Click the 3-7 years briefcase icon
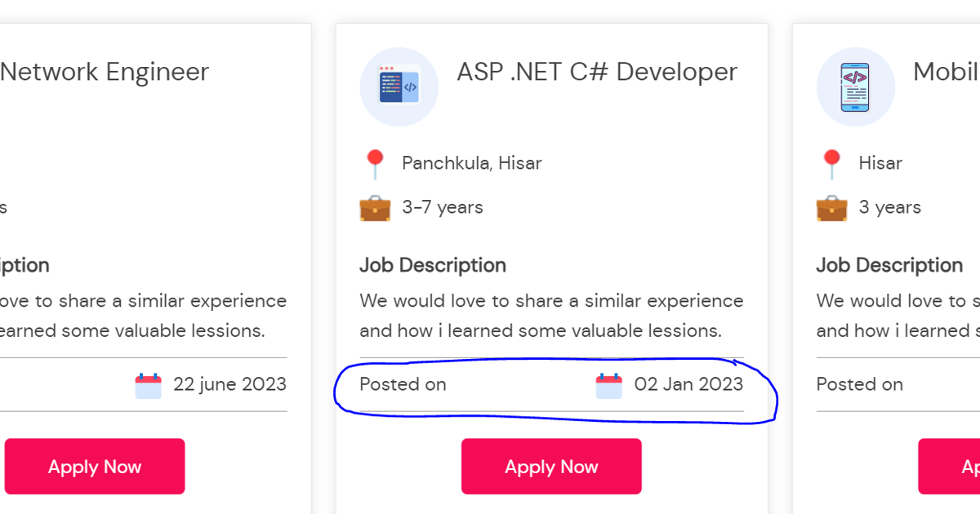This screenshot has width=980, height=514. (375, 208)
